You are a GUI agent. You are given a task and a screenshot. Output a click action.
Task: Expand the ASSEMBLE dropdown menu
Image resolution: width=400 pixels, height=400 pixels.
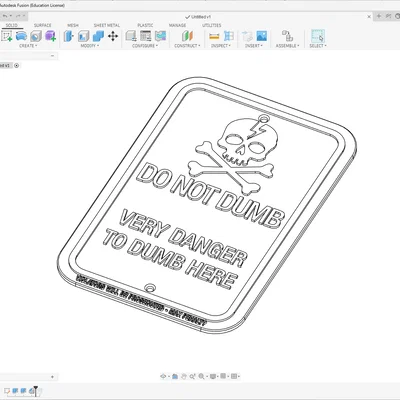(288, 46)
